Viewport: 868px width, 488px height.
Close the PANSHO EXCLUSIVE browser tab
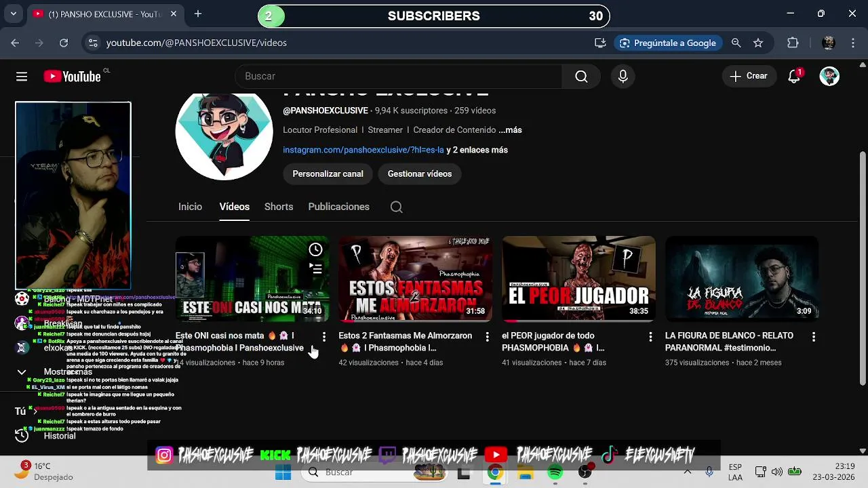174,14
